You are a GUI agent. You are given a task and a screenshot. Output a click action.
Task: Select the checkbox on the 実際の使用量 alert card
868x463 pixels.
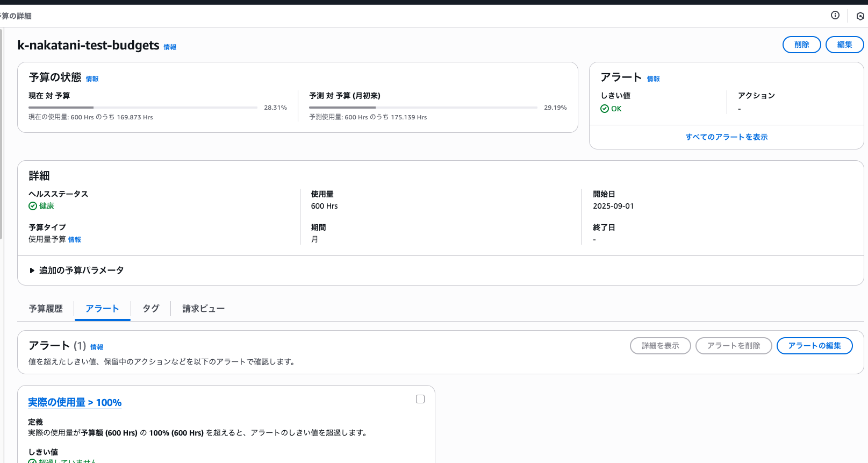(420, 399)
